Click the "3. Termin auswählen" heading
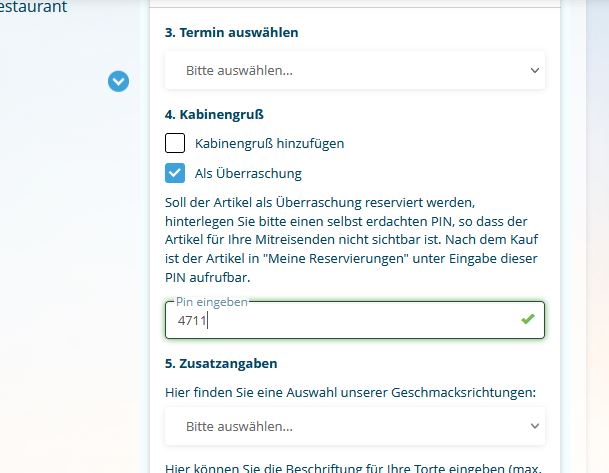The width and height of the screenshot is (609, 473). 232,33
